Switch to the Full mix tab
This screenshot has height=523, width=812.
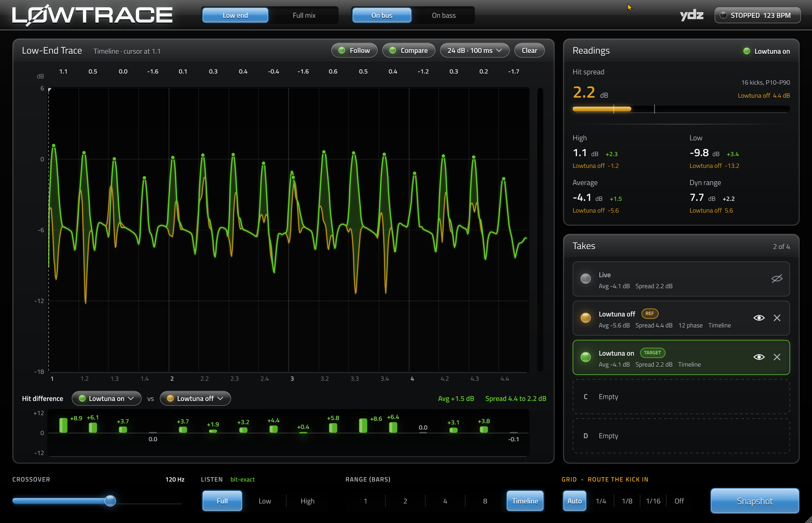304,15
